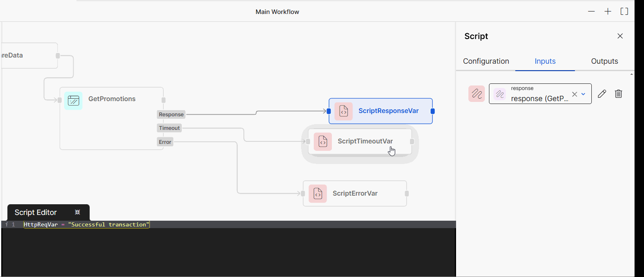The width and height of the screenshot is (644, 277).
Task: Click the pink squiggle icon beside the response input
Action: (476, 94)
